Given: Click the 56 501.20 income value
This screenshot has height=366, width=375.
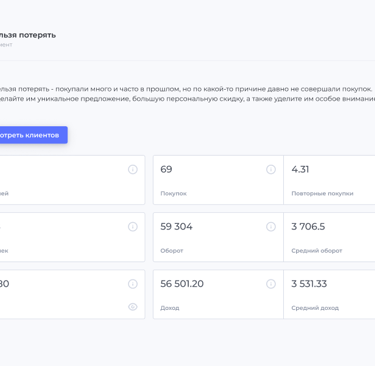Looking at the screenshot, I should coord(182,284).
